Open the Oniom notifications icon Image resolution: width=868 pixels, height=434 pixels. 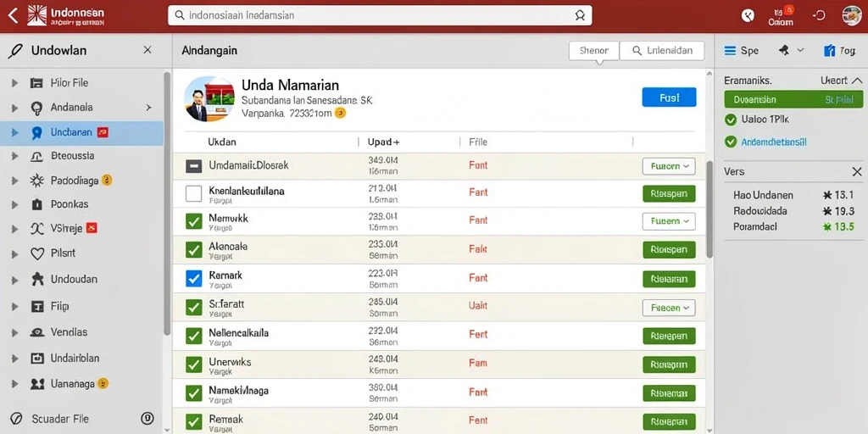point(781,15)
